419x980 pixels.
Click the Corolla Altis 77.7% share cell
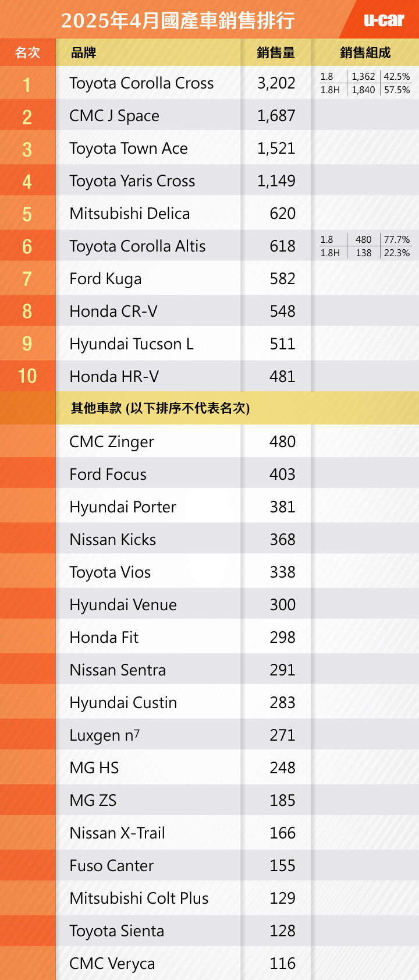coord(397,239)
